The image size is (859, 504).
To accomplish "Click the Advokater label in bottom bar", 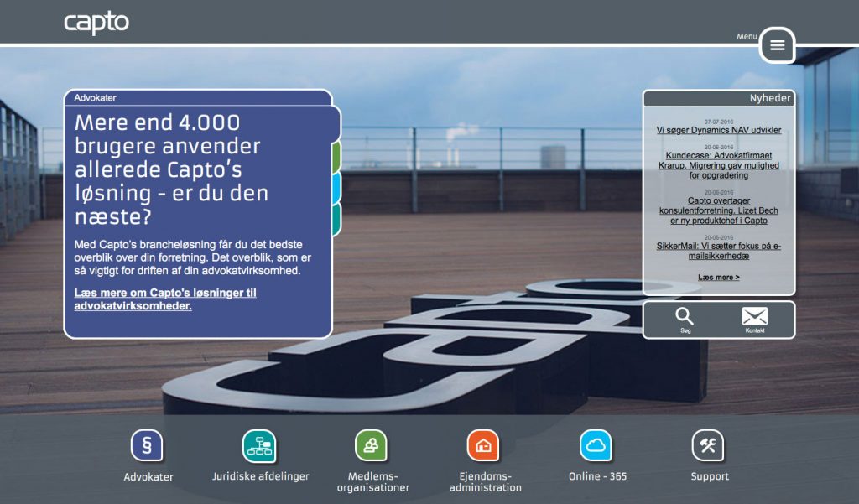I will tap(148, 476).
